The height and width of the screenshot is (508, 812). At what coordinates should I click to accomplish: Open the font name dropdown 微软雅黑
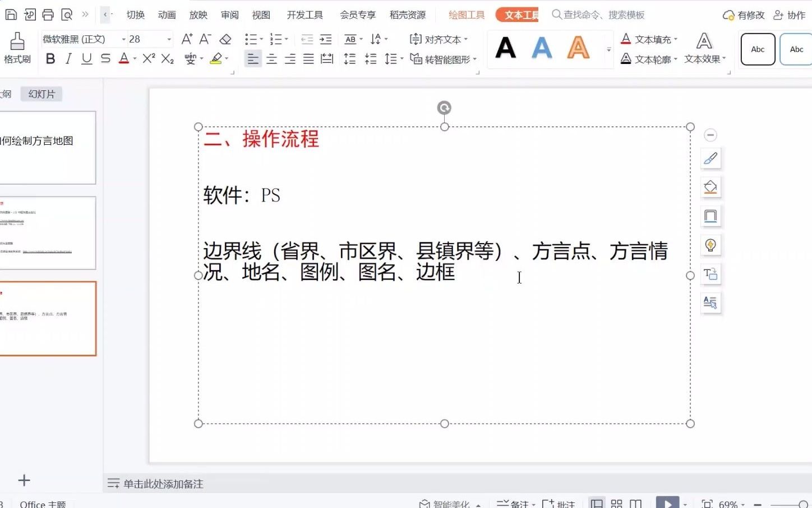click(x=124, y=39)
